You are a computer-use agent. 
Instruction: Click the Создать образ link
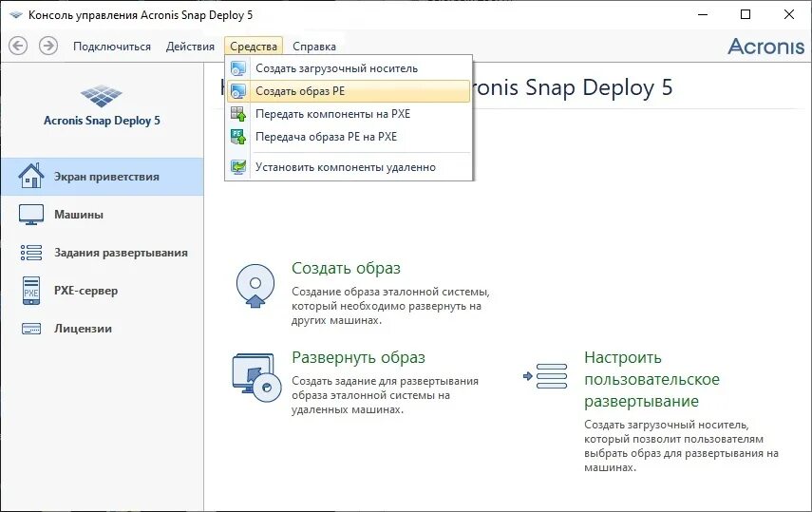346,269
